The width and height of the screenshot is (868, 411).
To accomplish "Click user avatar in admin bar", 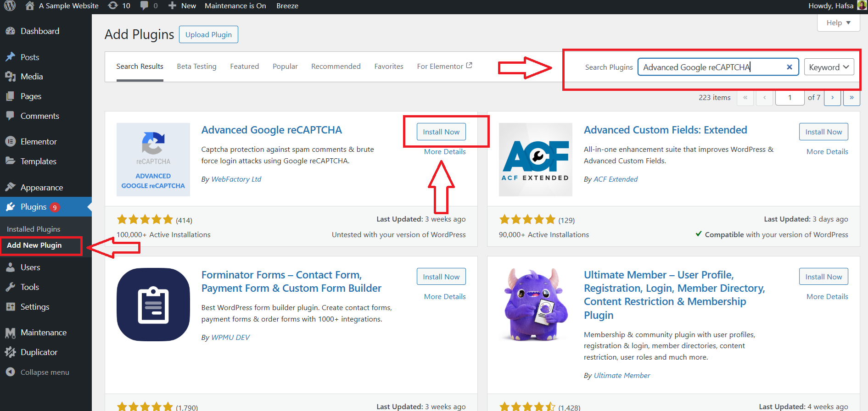I will pyautogui.click(x=862, y=6).
